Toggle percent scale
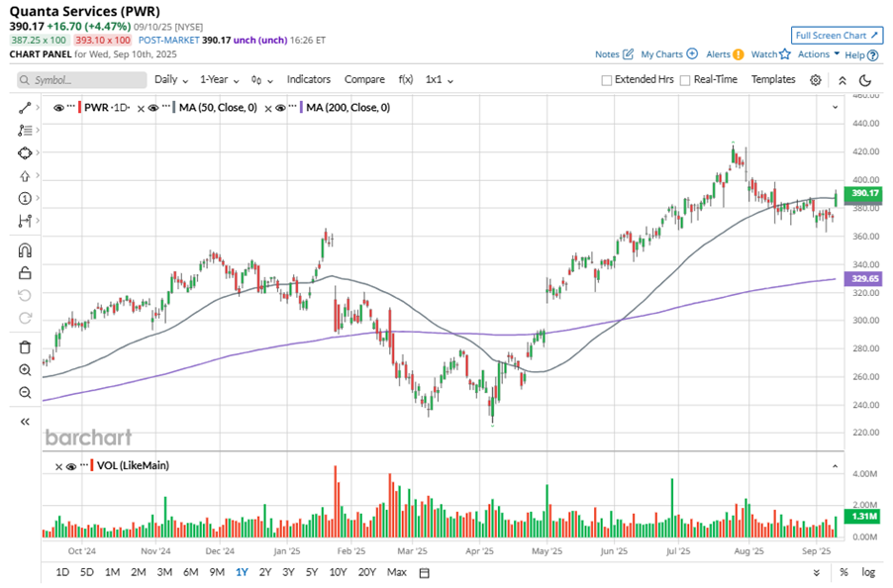 843,572
